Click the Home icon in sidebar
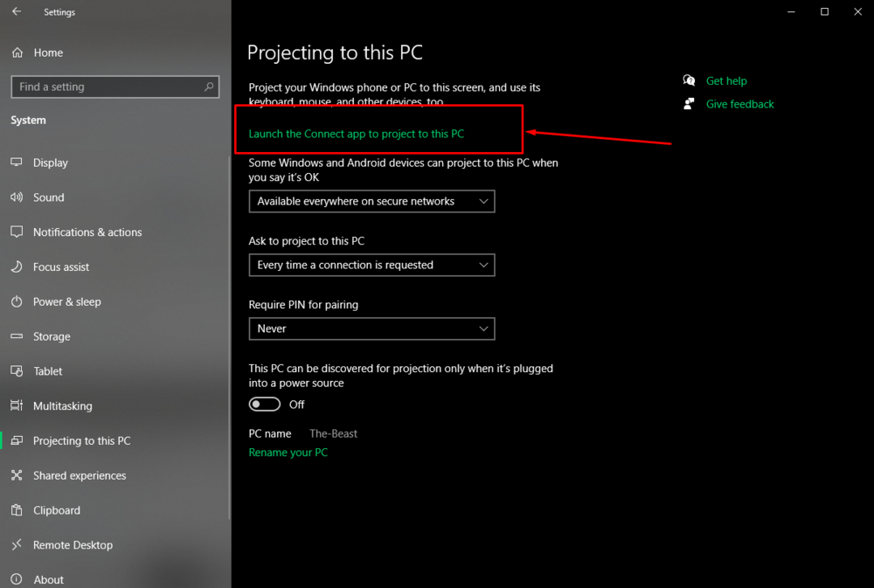The height and width of the screenshot is (588, 874). coord(17,52)
